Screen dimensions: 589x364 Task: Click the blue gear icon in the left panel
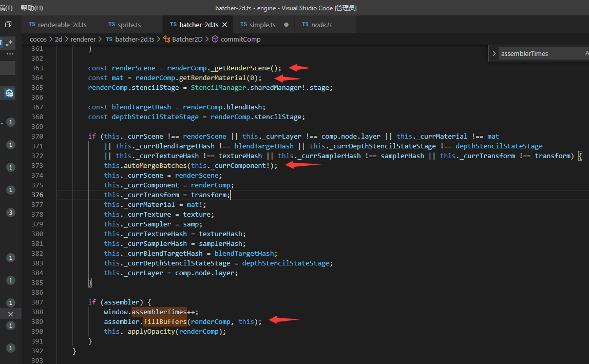(9, 93)
